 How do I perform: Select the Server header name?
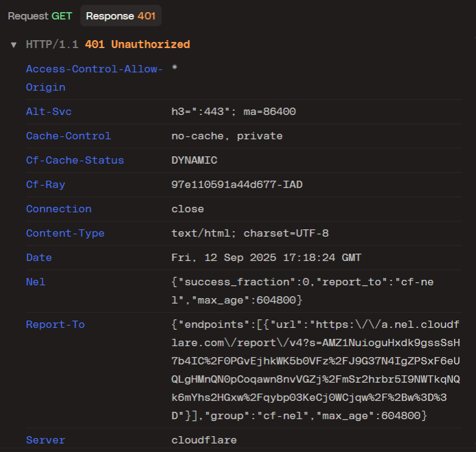tap(46, 440)
